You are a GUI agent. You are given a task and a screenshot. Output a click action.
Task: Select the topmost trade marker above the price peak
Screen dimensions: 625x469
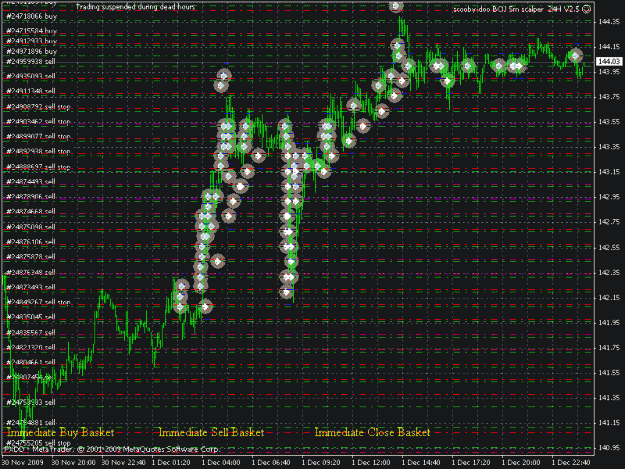coord(395,6)
